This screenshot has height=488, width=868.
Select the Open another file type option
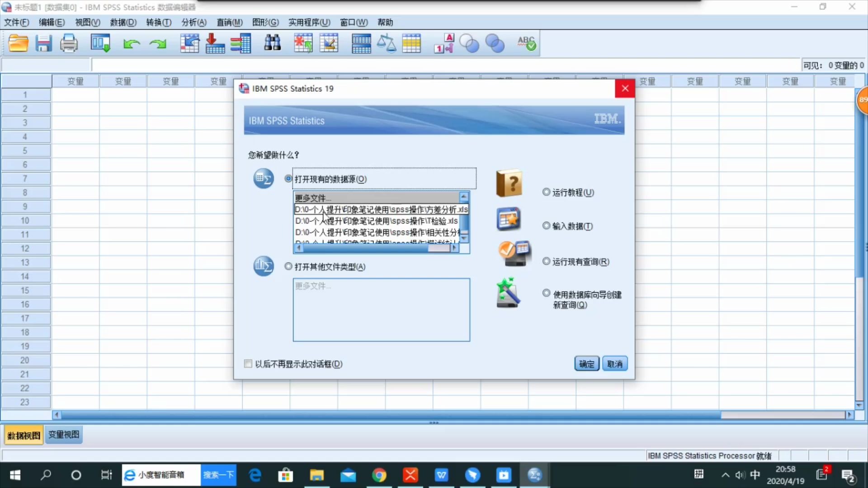click(288, 267)
